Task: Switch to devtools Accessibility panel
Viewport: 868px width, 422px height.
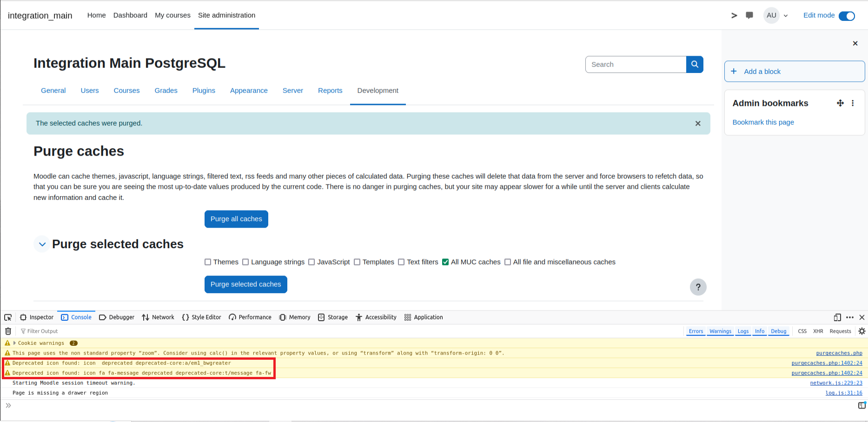Action: pos(376,317)
